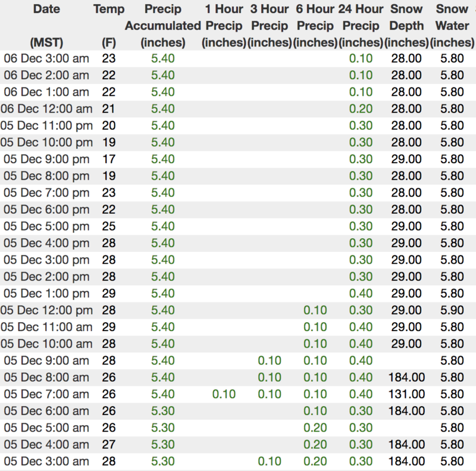Click the 05 Dec 7:00 am date cell

tap(46, 394)
